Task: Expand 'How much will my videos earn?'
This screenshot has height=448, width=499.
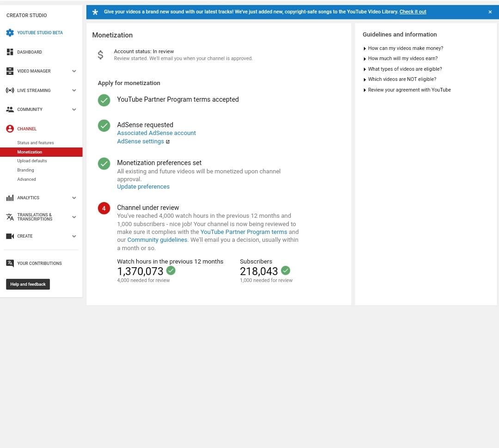Action: click(400, 59)
